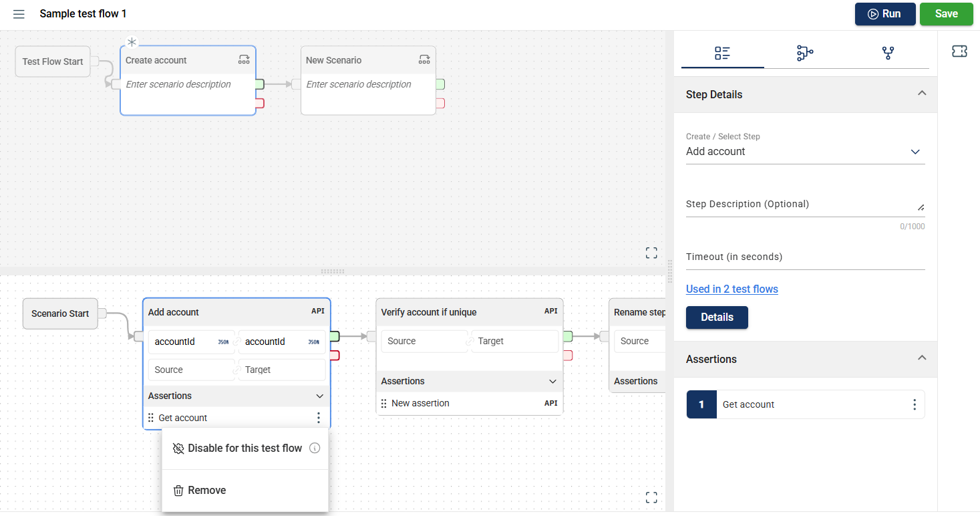This screenshot has width=980, height=516.
Task: Choose Remove from the context menu
Action: pos(206,491)
